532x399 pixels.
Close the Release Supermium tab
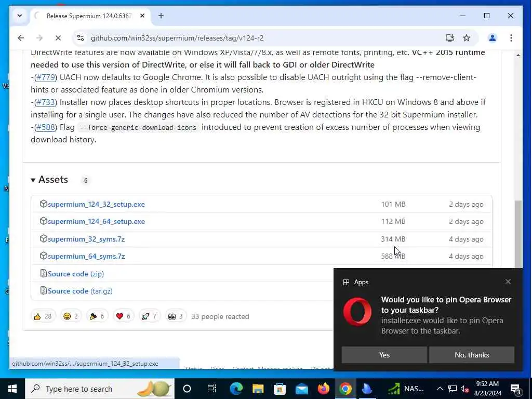[x=142, y=16]
